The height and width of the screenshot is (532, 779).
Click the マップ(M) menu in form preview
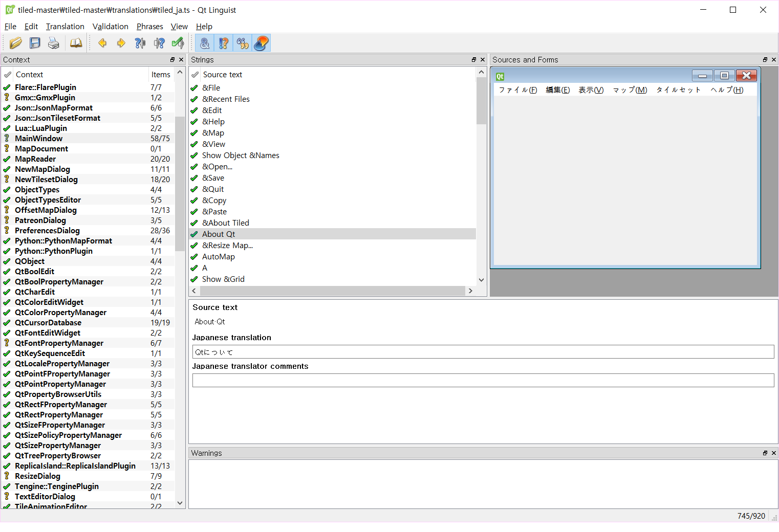tap(630, 90)
